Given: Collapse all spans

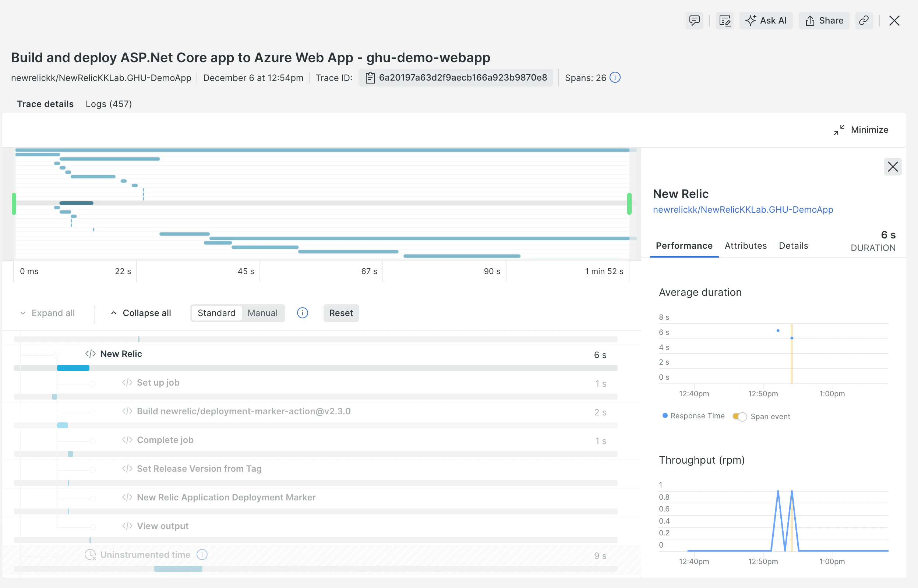Looking at the screenshot, I should [141, 313].
